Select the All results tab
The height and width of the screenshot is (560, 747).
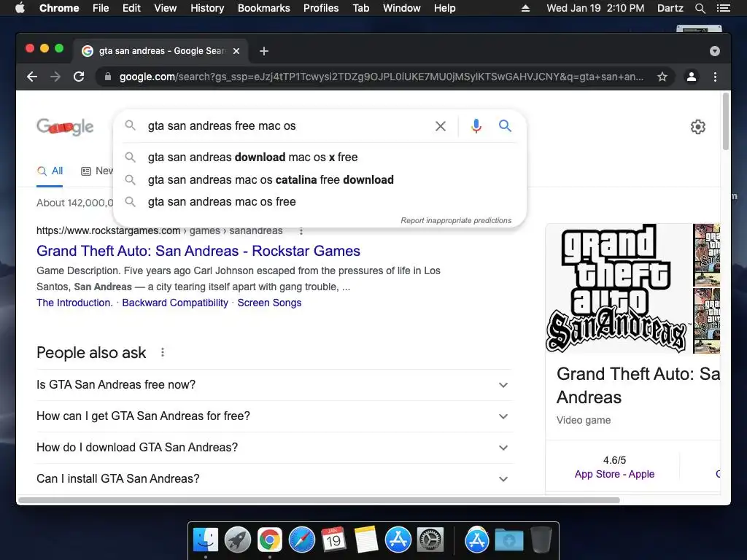(x=50, y=171)
